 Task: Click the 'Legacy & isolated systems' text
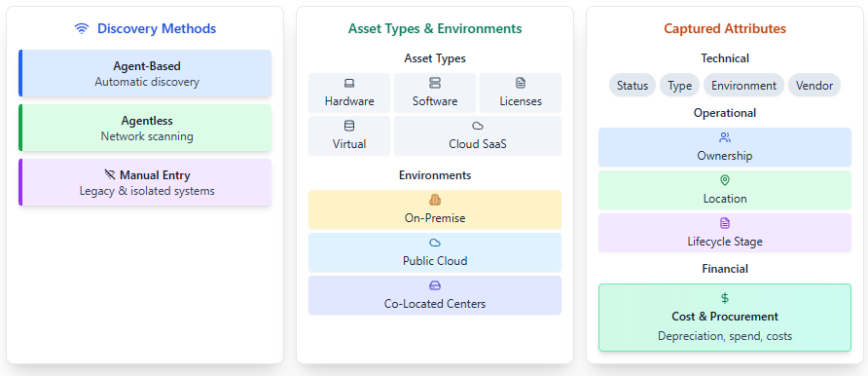tap(147, 191)
